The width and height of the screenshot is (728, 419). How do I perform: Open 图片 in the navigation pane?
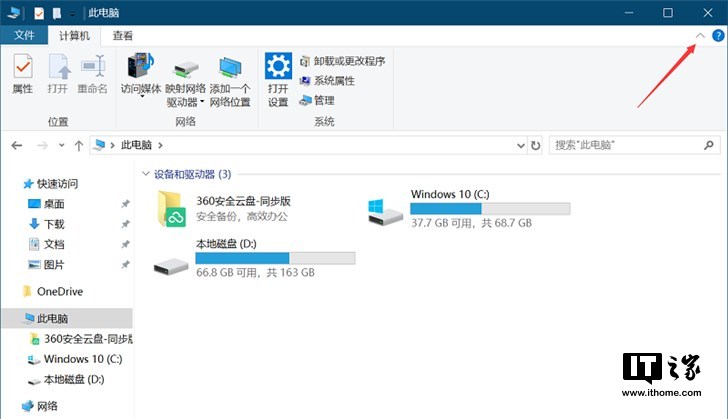point(46,265)
